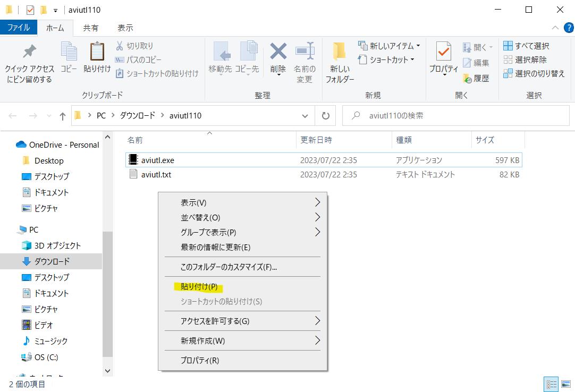
Task: Open ショートカット dropdown in ribbon
Action: coord(386,60)
